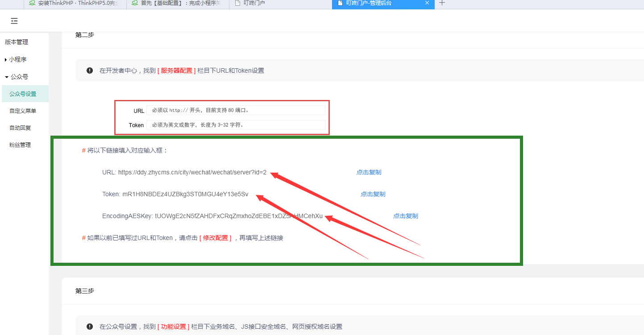This screenshot has height=335, width=644.
Task: Open 粉丝管理 in the sidebar
Action: 20,145
